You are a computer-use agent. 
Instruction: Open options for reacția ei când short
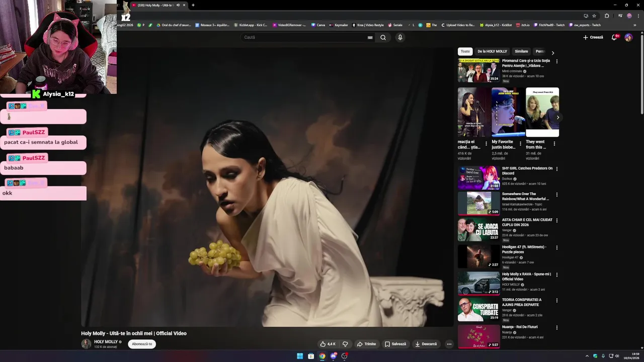486,144
